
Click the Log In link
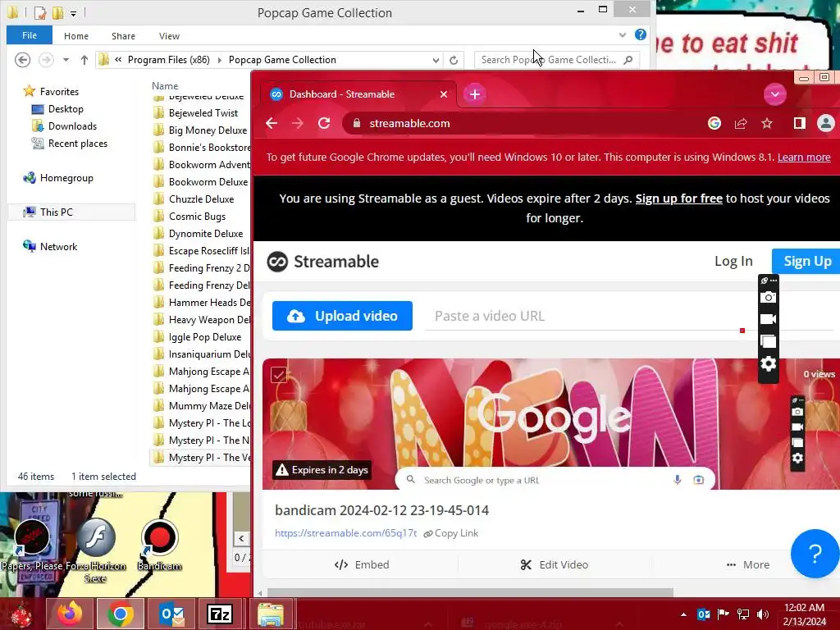click(733, 262)
